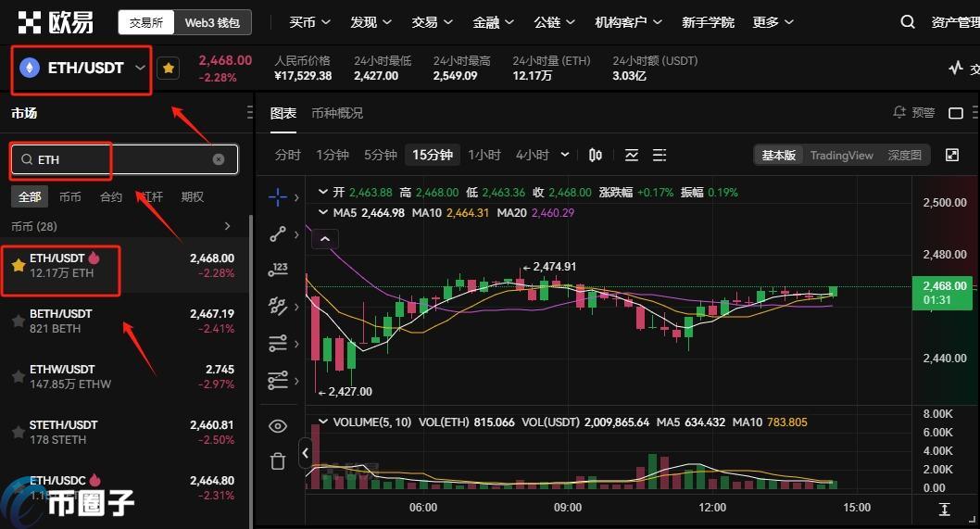Choose the 1小时 timeframe
This screenshot has width=980, height=529.
click(x=484, y=155)
